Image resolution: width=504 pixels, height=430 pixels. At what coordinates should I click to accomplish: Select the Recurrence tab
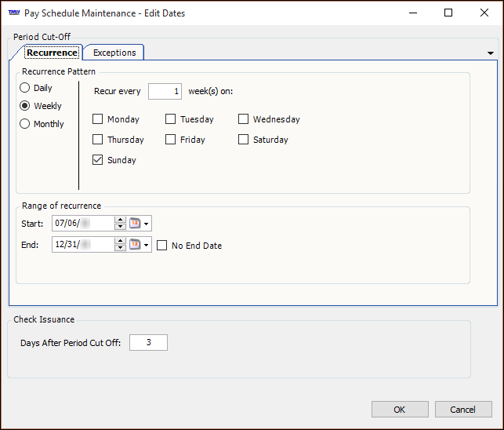pos(52,53)
